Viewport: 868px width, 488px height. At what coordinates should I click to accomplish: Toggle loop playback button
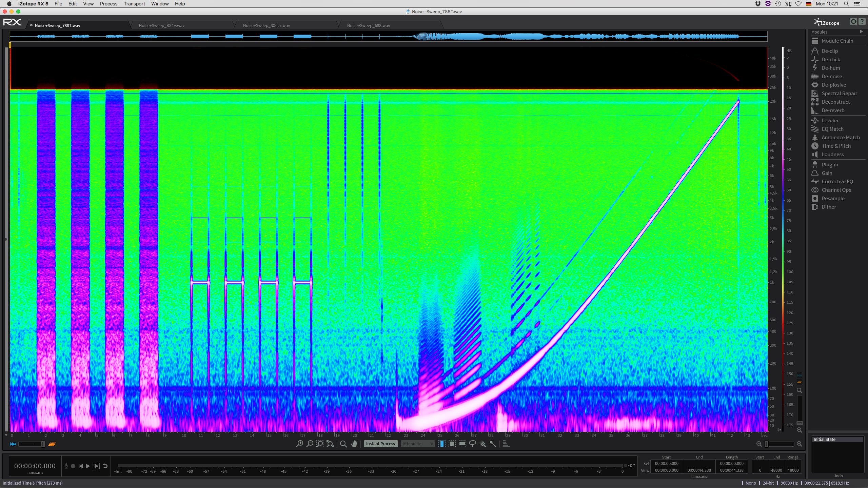(x=105, y=466)
